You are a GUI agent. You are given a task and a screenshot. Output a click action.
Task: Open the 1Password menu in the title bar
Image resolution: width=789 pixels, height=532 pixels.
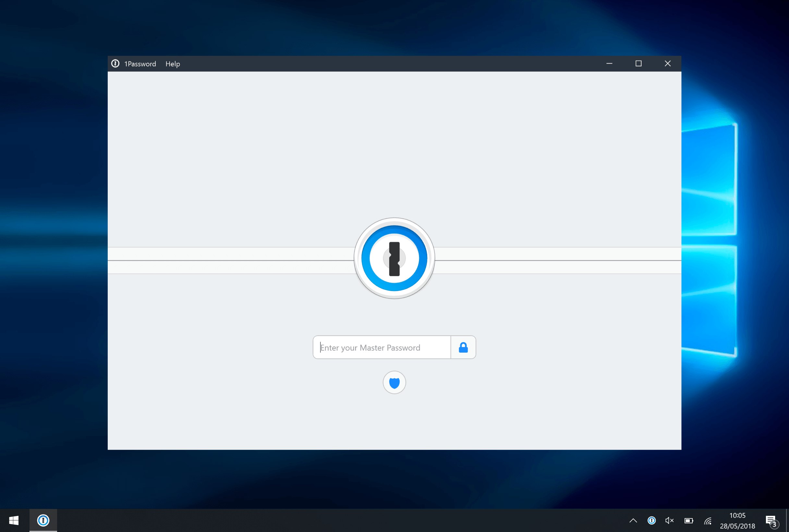[140, 64]
